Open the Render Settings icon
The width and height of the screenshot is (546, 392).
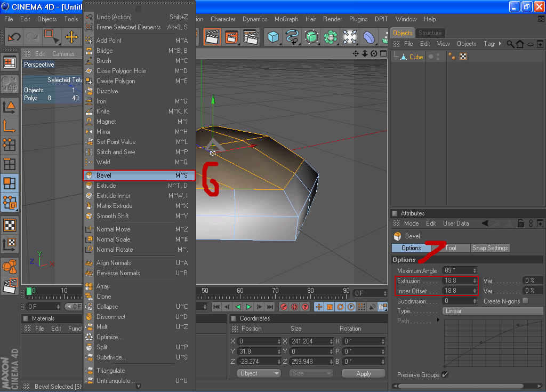(x=251, y=37)
